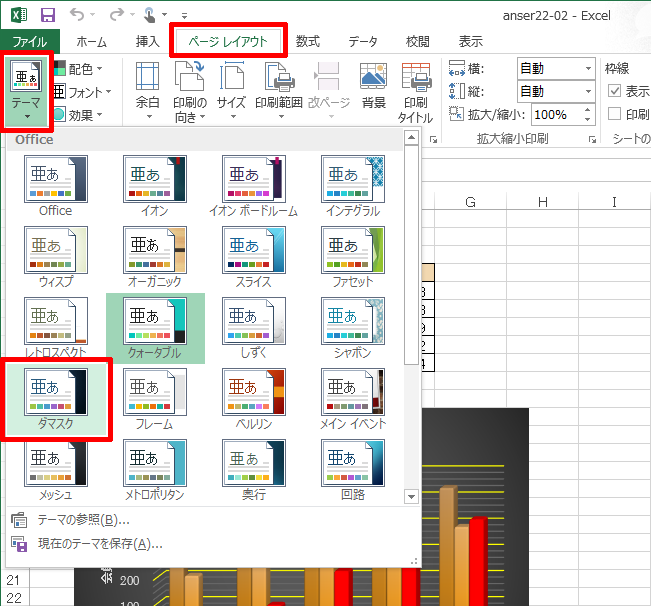Switch to the 表示 tab
Image resolution: width=651 pixels, height=606 pixels.
click(470, 42)
